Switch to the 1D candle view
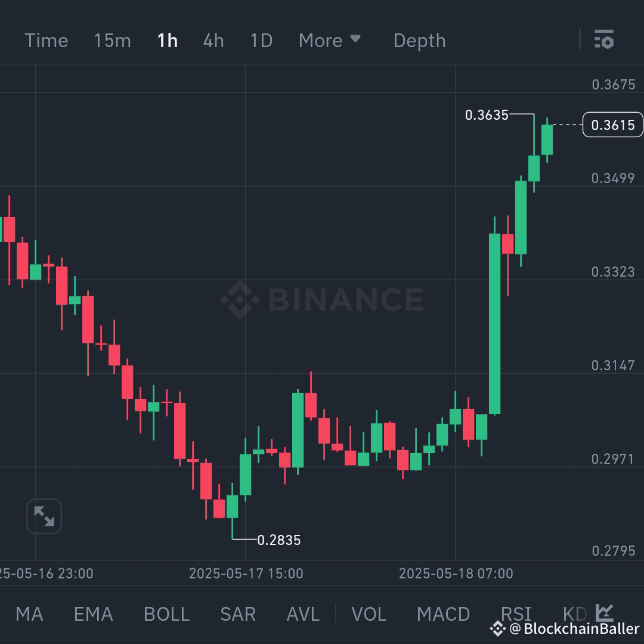Image resolution: width=644 pixels, height=644 pixels. 261,40
